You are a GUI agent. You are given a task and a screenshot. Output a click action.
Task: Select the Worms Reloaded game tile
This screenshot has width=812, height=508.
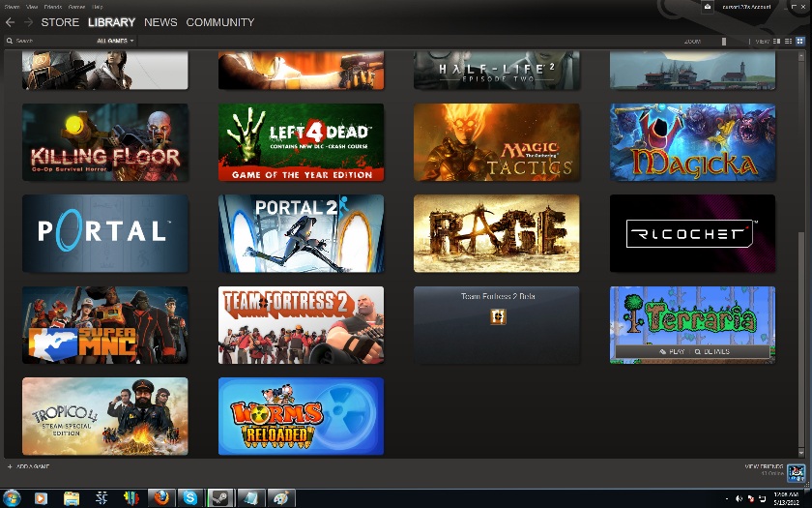click(301, 416)
